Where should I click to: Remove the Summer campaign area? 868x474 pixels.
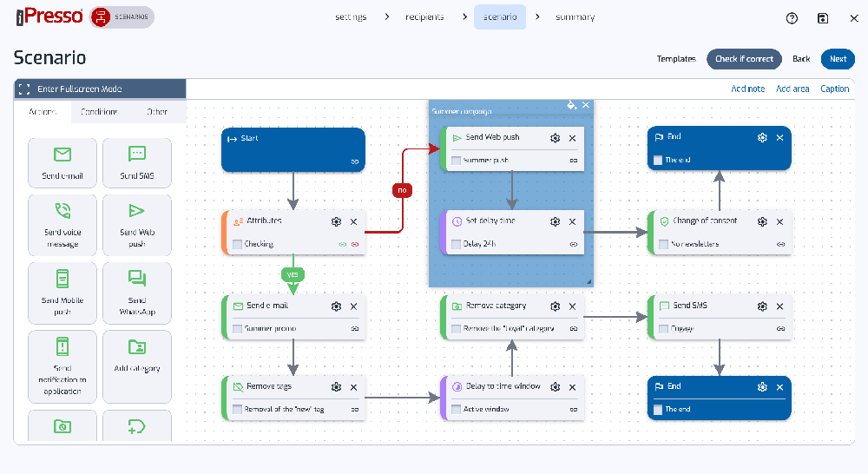pyautogui.click(x=586, y=105)
